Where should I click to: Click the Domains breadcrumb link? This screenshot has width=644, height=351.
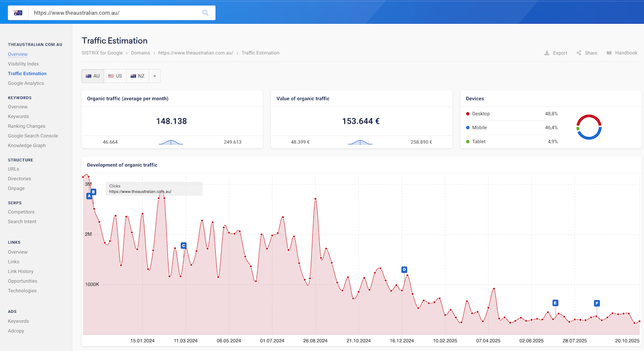(x=140, y=53)
